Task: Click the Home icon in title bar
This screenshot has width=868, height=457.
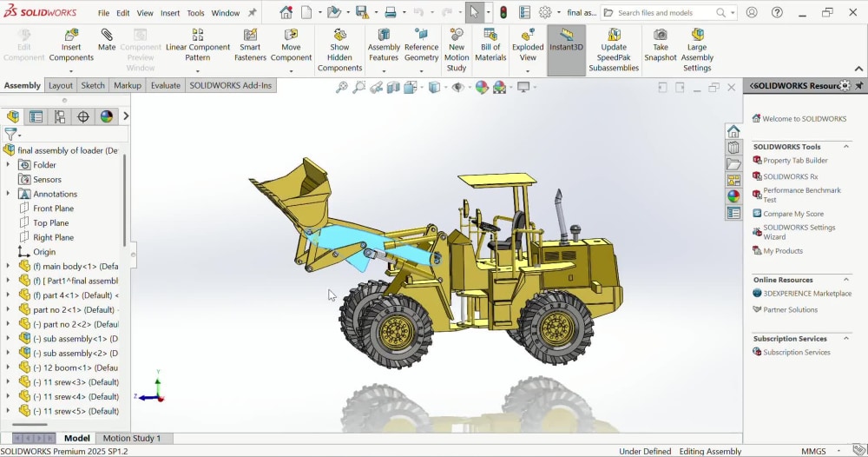Action: tap(286, 12)
